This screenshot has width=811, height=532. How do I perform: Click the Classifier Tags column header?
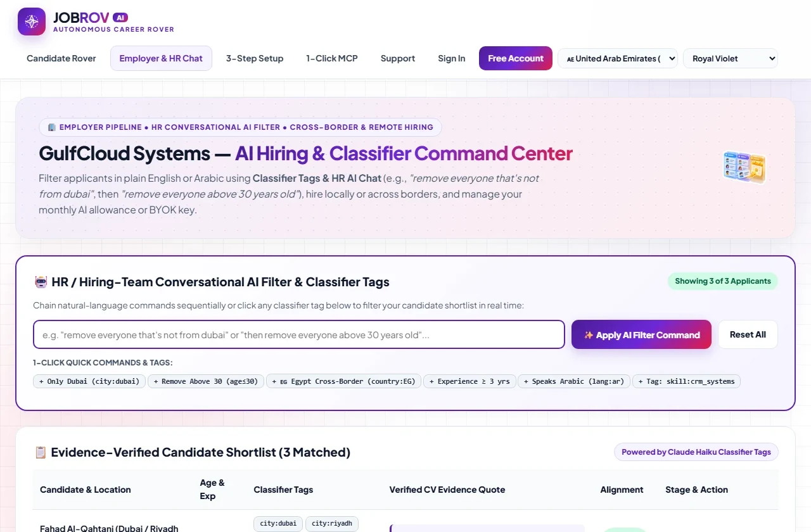(283, 490)
